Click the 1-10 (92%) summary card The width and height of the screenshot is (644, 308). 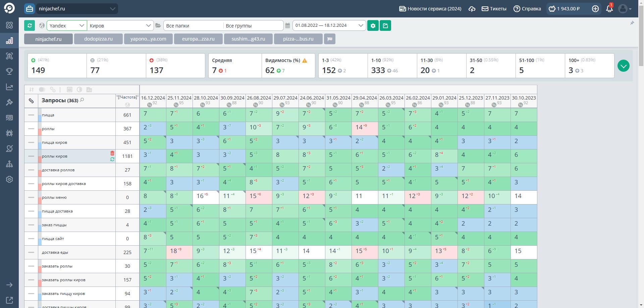pyautogui.click(x=392, y=66)
